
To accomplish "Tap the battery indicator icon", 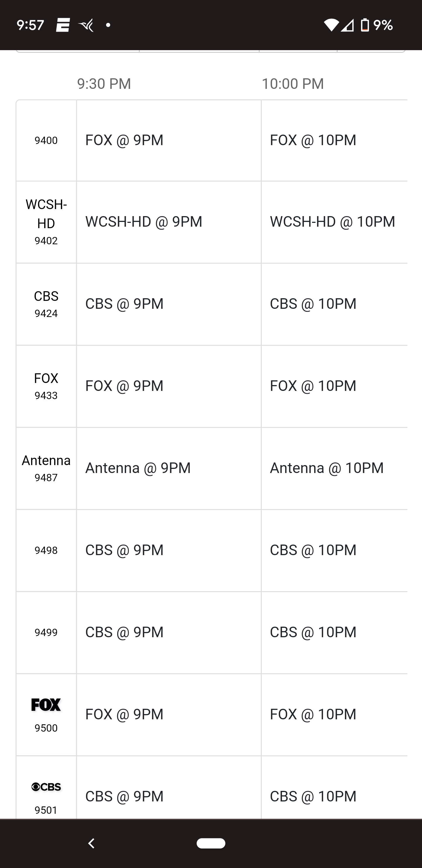I will click(365, 25).
